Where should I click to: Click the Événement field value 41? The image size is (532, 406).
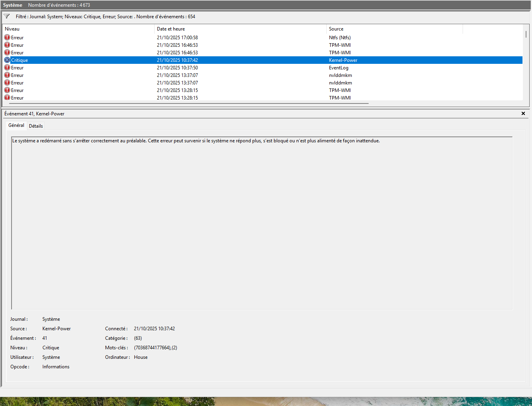tap(45, 338)
